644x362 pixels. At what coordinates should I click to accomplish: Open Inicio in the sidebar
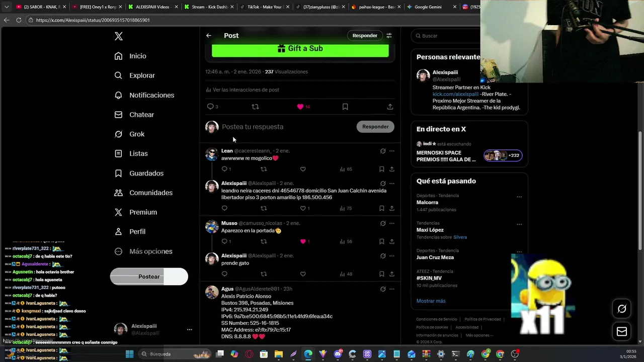(130, 56)
